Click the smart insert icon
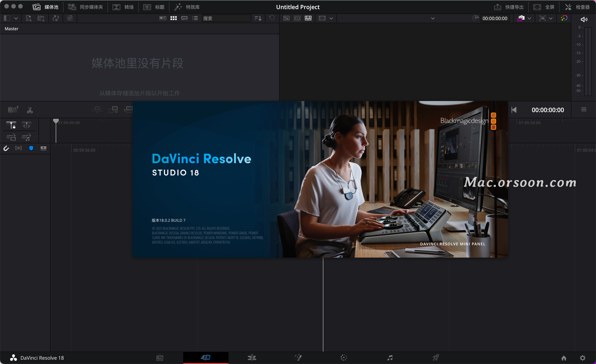 [x=97, y=110]
